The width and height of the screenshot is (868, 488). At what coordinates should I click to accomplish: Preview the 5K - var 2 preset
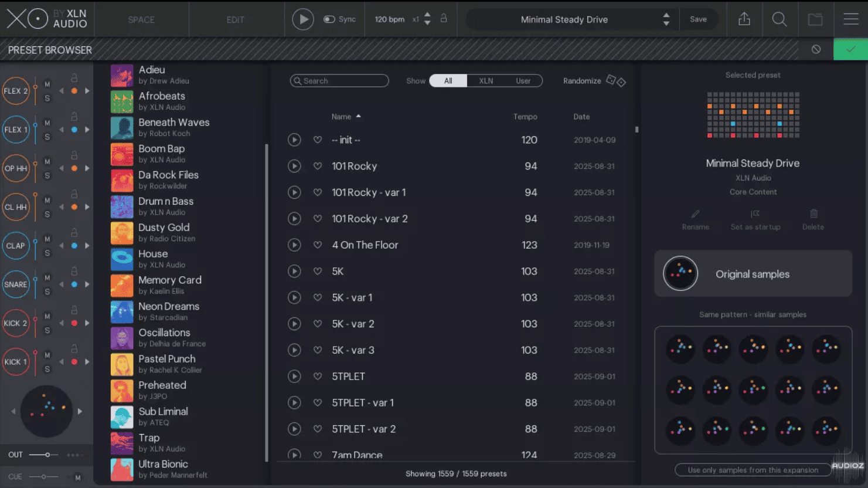(x=294, y=324)
